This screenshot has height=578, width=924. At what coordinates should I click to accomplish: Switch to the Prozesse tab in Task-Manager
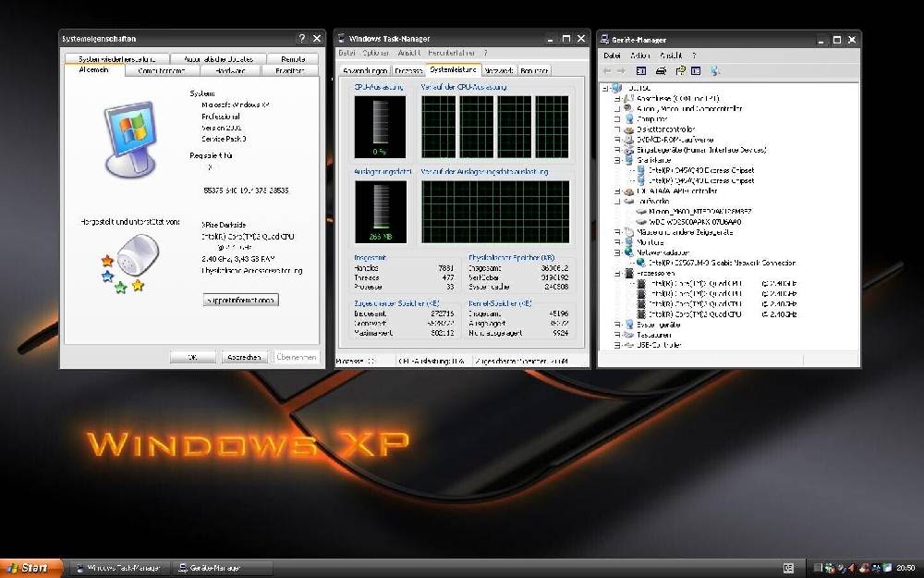point(408,71)
